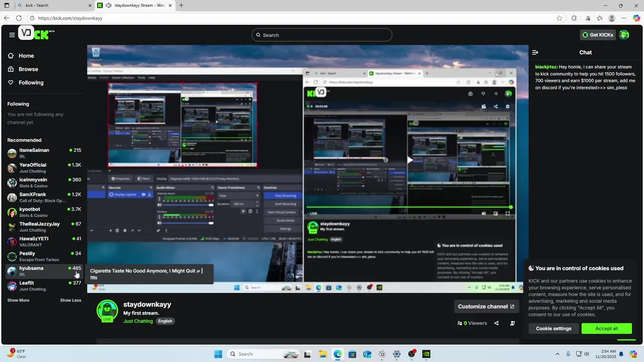Open Leaflit recommended channel
This screenshot has width=644, height=362.
(x=44, y=286)
